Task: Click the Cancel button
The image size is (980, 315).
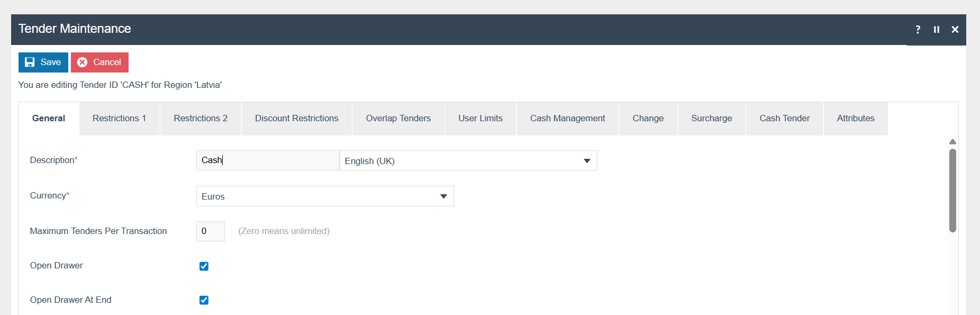Action: click(x=99, y=62)
